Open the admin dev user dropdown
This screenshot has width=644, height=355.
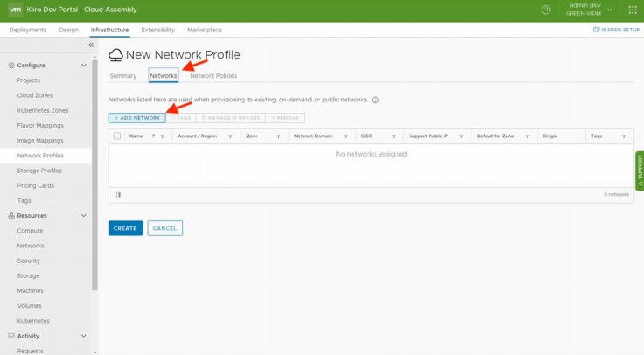(589, 10)
